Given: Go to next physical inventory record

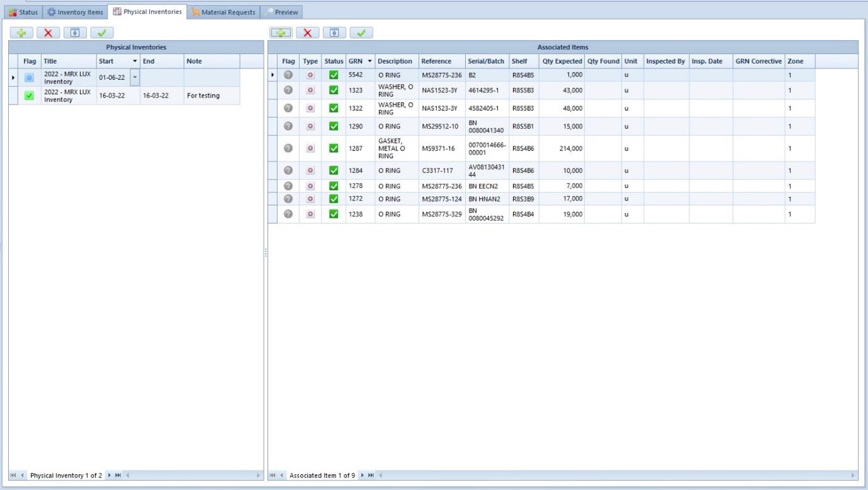Looking at the screenshot, I should coord(109,476).
